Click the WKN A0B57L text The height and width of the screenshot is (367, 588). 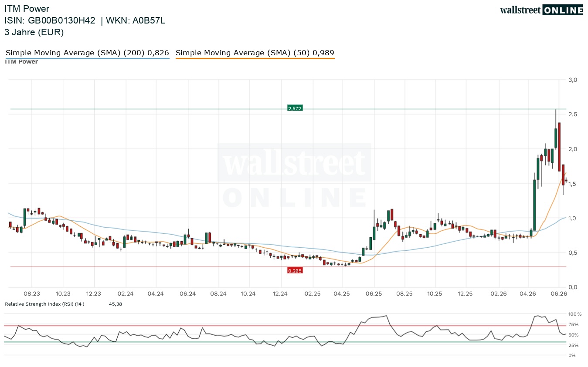point(135,20)
